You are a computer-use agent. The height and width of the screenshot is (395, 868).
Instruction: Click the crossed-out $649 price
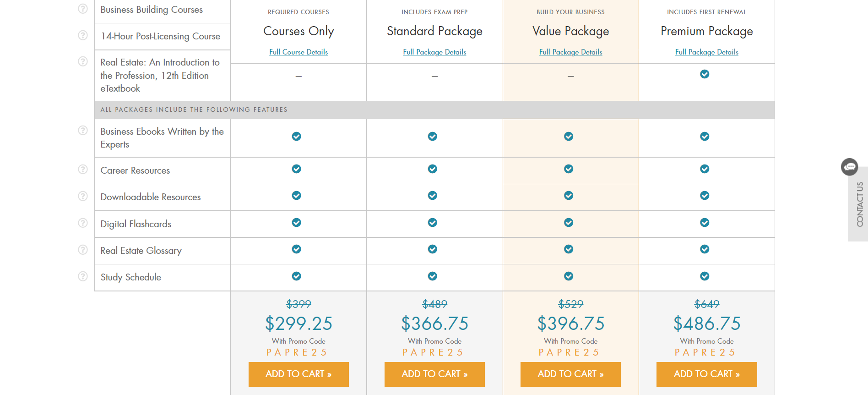point(706,304)
